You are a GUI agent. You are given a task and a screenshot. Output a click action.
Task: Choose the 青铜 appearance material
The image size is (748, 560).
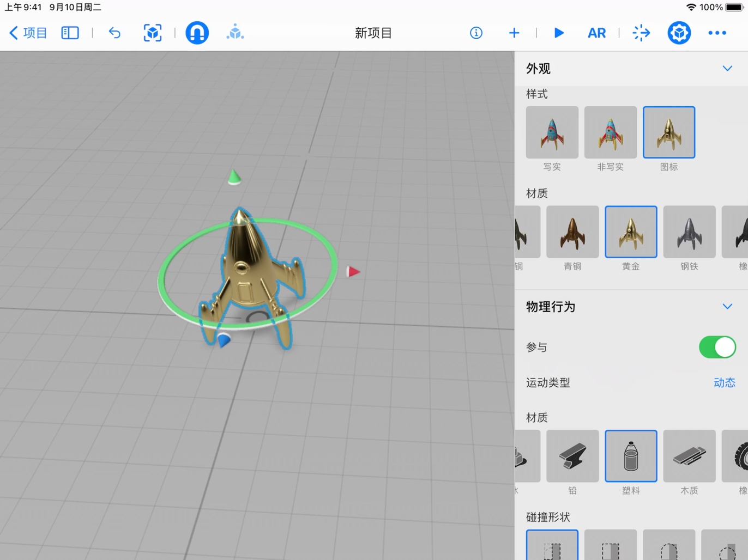point(572,232)
